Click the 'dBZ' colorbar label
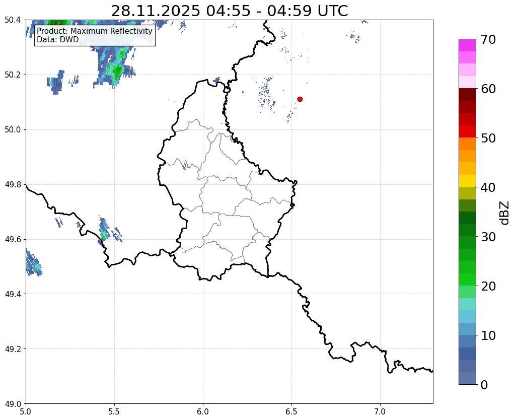This screenshot has width=515, height=420. [x=505, y=213]
